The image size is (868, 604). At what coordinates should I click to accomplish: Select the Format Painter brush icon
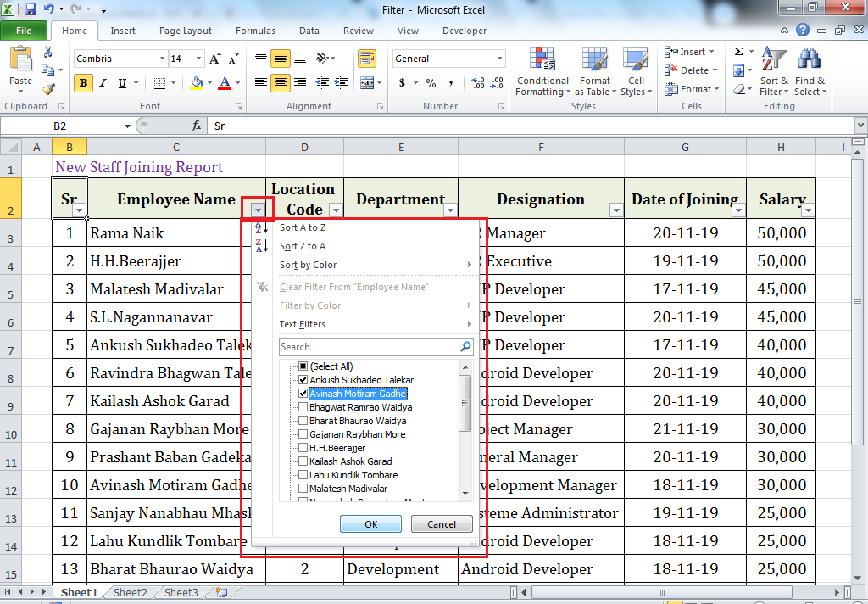click(48, 89)
